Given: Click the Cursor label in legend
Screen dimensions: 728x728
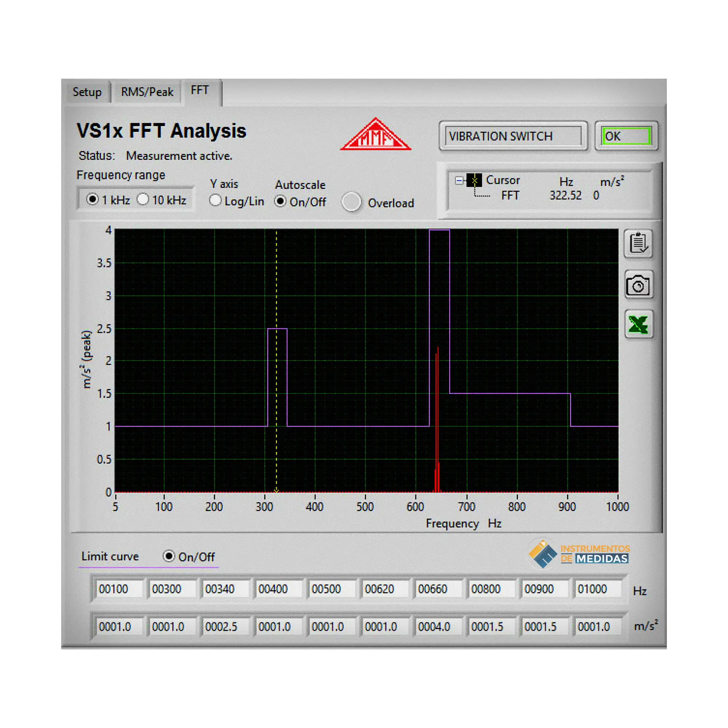Looking at the screenshot, I should point(503,180).
